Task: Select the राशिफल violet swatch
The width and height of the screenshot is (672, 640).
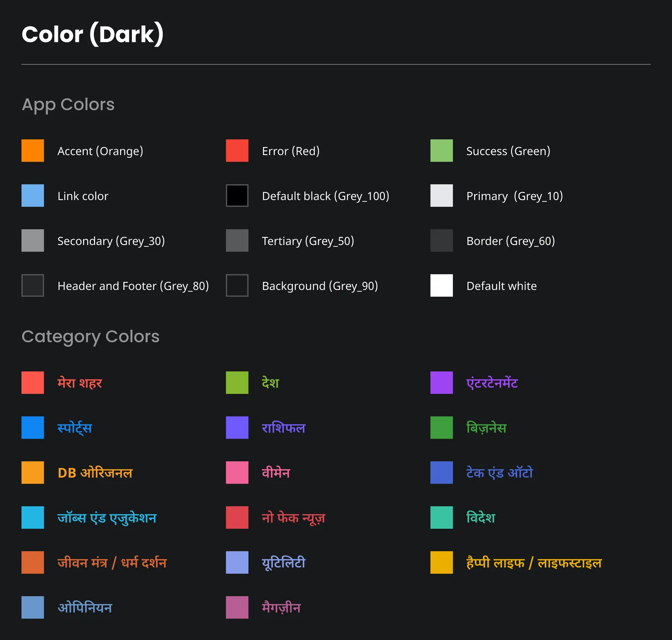Action: click(x=237, y=427)
